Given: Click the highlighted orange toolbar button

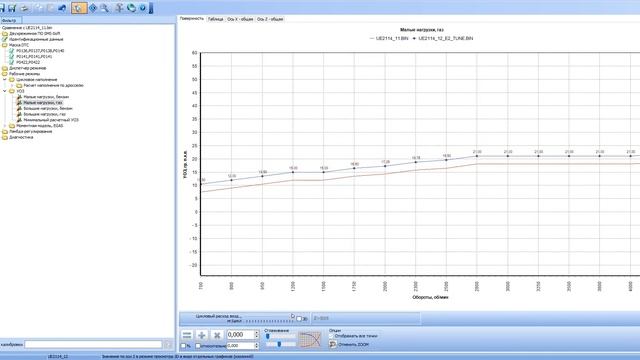Looking at the screenshot, I should tap(79, 8).
